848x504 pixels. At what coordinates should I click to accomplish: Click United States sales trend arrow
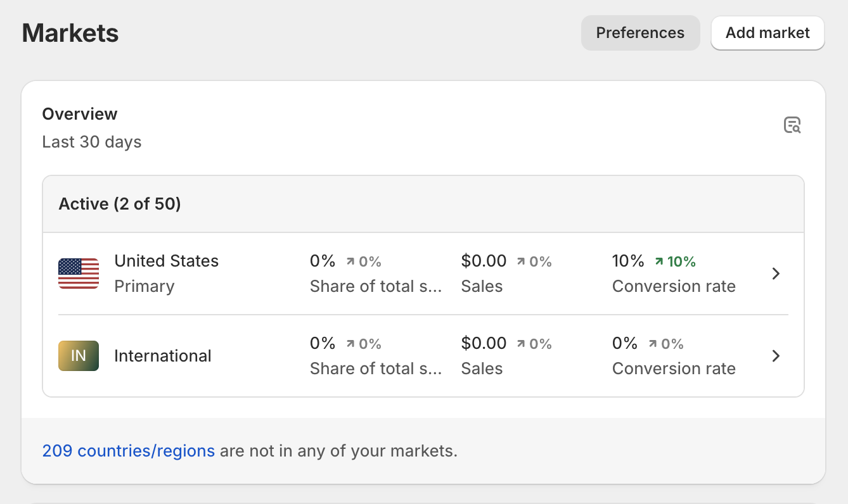coord(521,261)
